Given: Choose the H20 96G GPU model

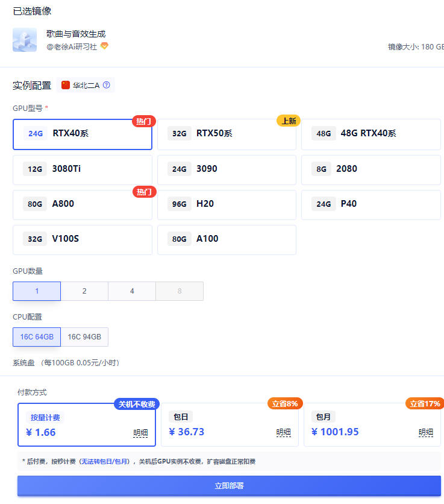Looking at the screenshot, I should tap(227, 204).
